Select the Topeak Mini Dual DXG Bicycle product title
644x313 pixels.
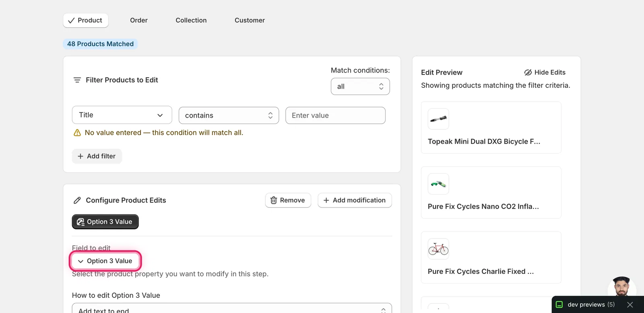point(484,141)
